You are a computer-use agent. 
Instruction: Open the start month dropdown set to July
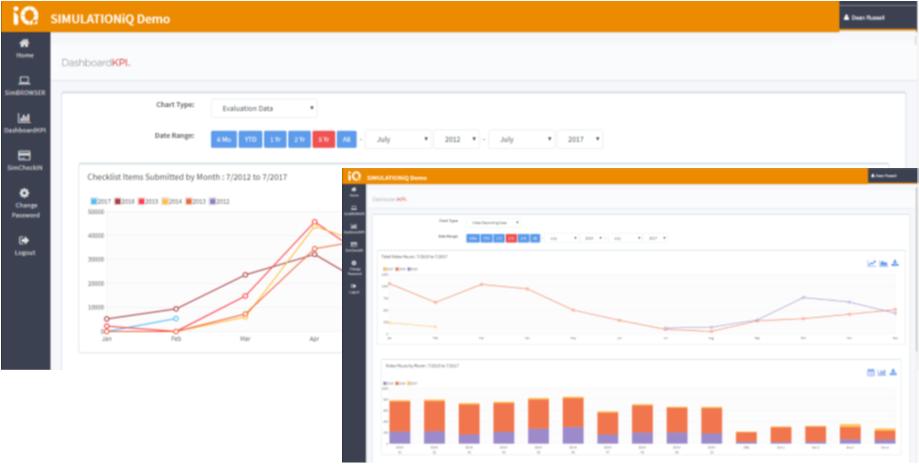click(x=399, y=139)
